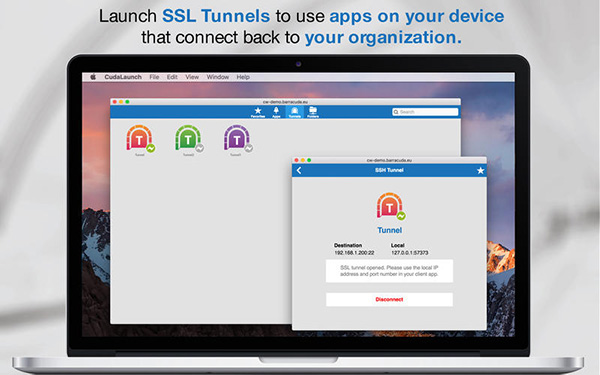Go back using the left chevron arrow
The width and height of the screenshot is (600, 375).
pyautogui.click(x=299, y=171)
